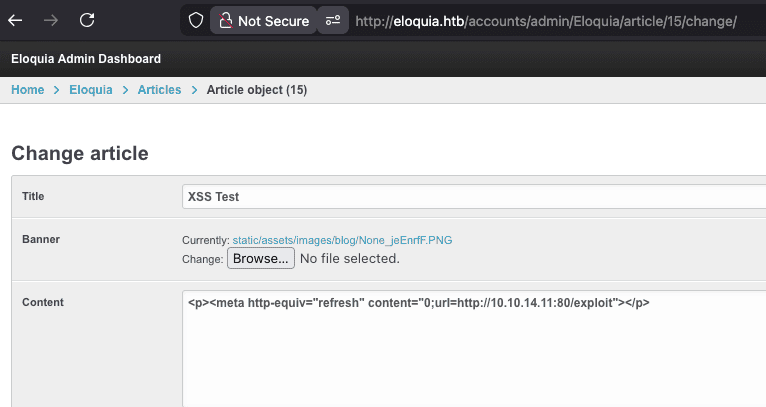The image size is (766, 407).
Task: Click the Title field label
Action: [x=33, y=196]
